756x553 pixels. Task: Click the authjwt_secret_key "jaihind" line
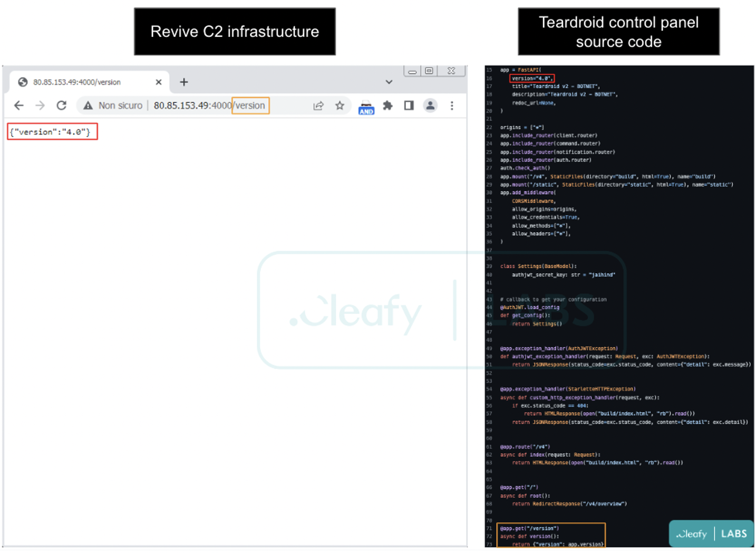tap(564, 275)
